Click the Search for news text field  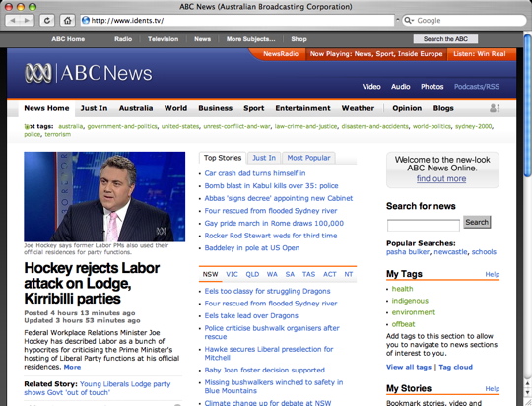coord(423,225)
